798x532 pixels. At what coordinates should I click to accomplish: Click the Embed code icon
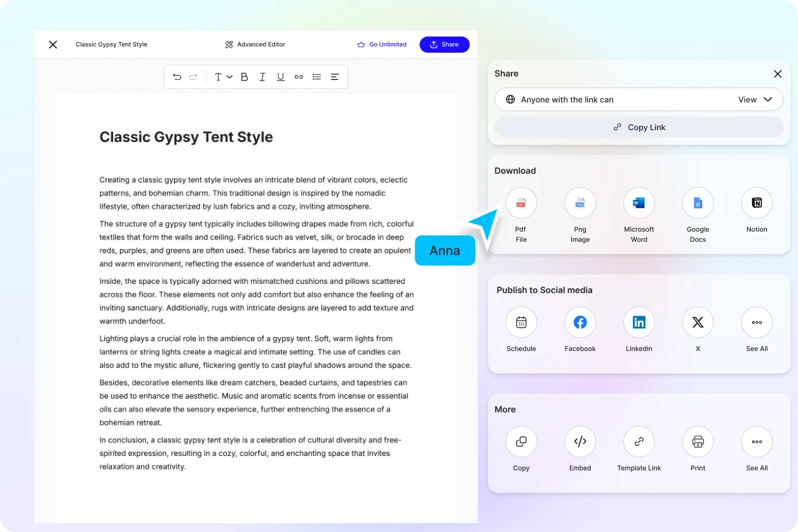click(580, 442)
